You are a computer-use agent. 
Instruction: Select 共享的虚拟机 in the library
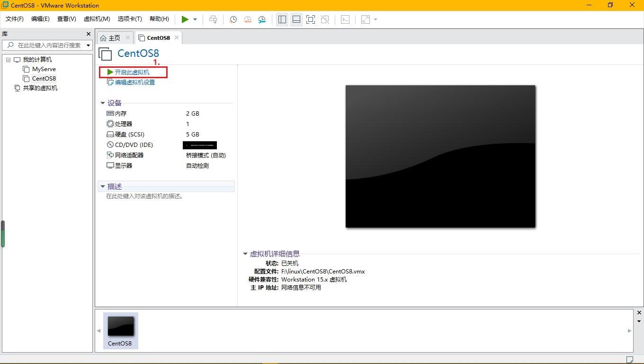[x=40, y=88]
